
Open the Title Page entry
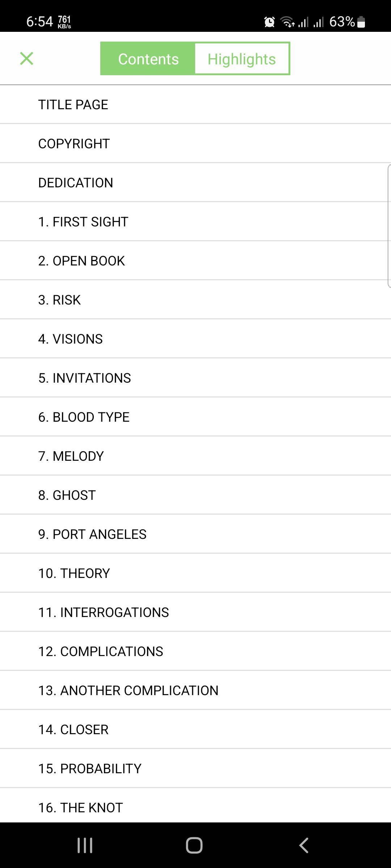pyautogui.click(x=195, y=105)
